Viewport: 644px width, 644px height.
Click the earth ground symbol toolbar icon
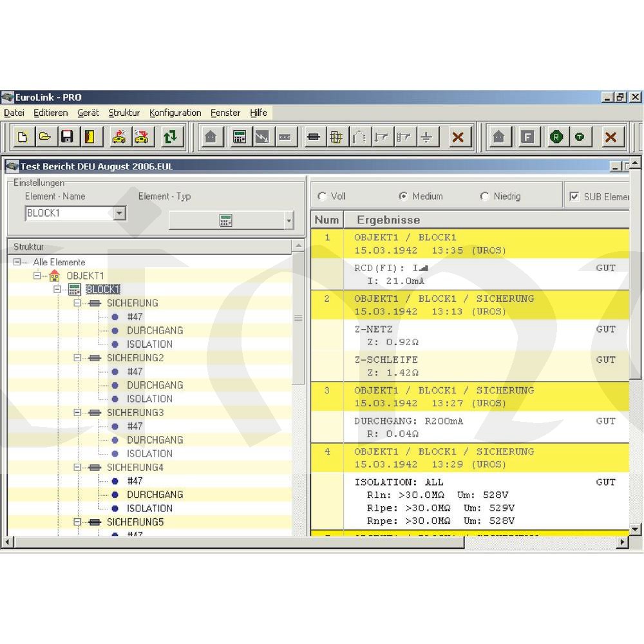point(426,137)
